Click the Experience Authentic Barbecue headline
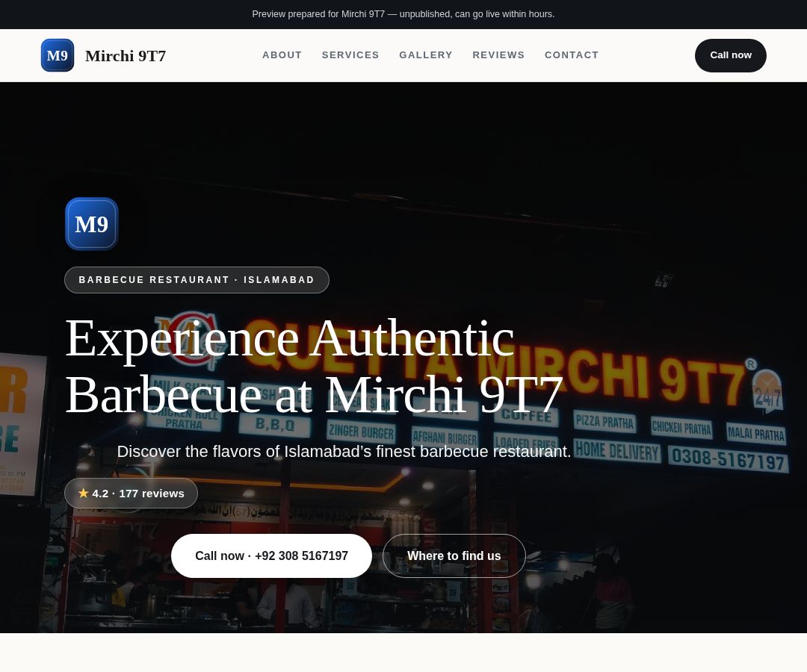This screenshot has height=672, width=807. coord(314,366)
